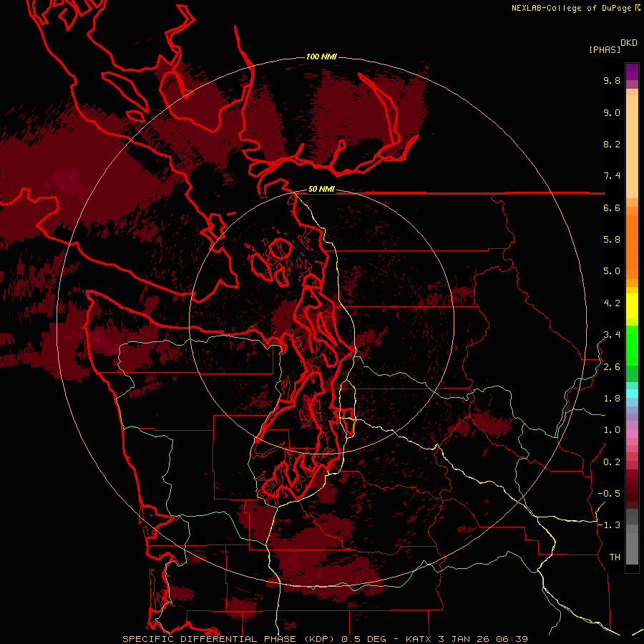This screenshot has height=644, width=644.
Task: Click the 4.2 legend value
Action: click(x=612, y=303)
